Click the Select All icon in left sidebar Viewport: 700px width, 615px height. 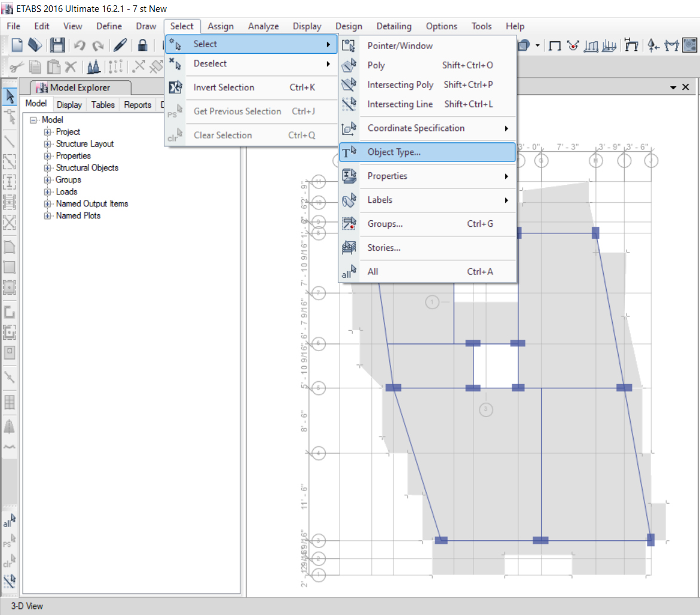pos(10,520)
